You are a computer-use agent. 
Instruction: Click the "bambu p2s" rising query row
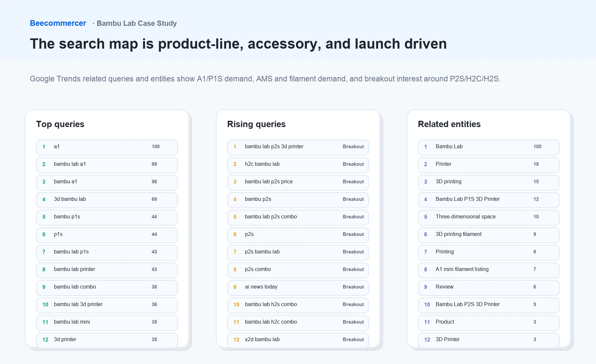click(298, 200)
